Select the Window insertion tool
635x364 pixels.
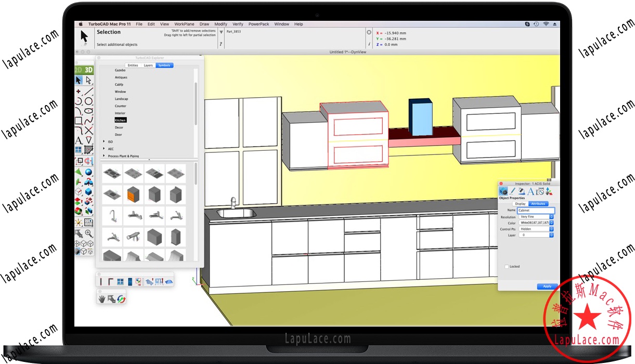(x=120, y=282)
